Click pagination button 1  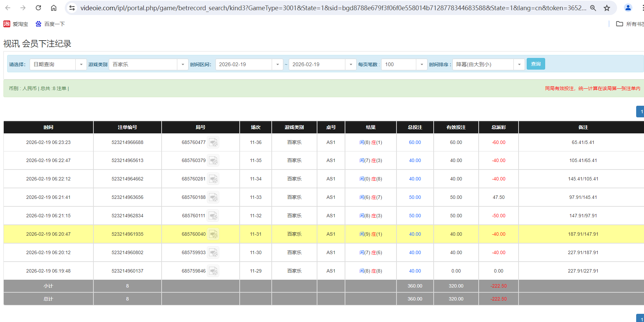tap(641, 111)
